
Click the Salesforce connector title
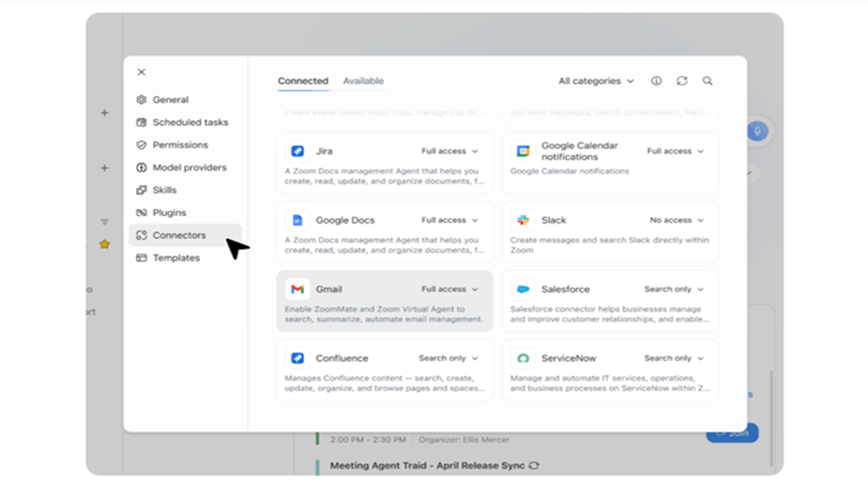click(x=566, y=289)
